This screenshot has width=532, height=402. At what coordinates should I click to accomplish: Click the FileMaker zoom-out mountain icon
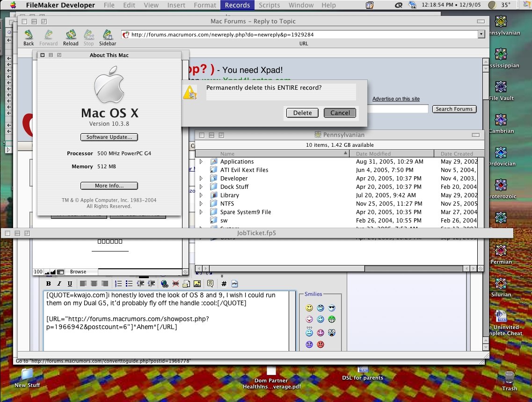(47, 272)
